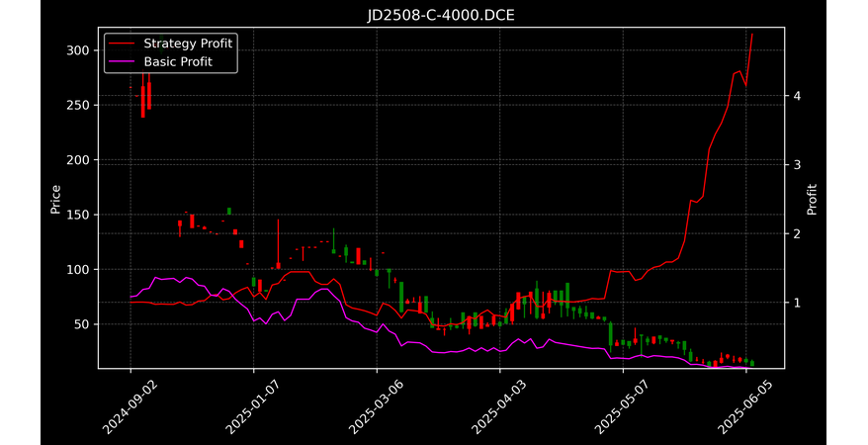Screen dimensions: 868x445
Task: Click the Profit axis label on right
Action: point(812,199)
